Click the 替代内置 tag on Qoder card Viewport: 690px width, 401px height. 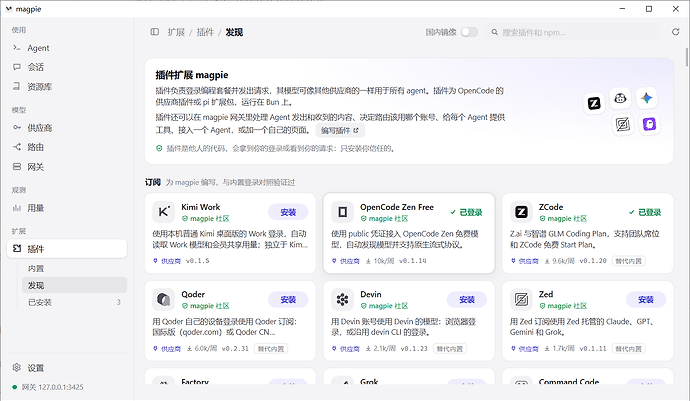[x=271, y=349]
